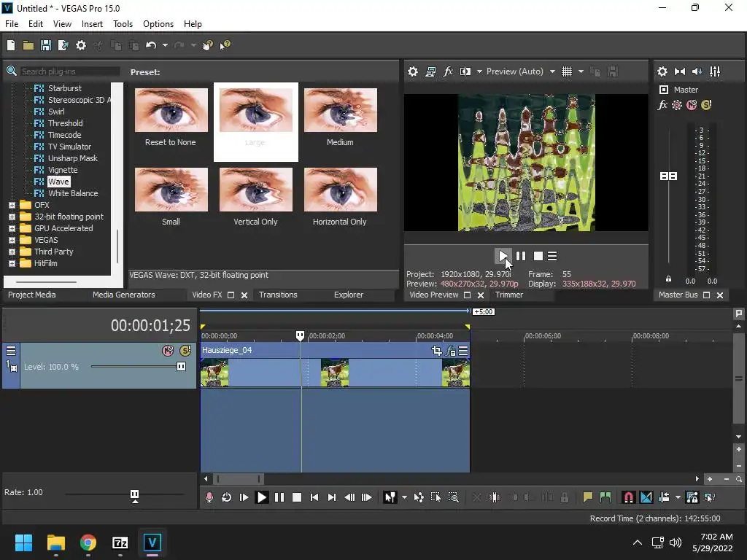Toggle Enable Snapping magnet icon
This screenshot has height=560, width=747.
click(x=628, y=497)
